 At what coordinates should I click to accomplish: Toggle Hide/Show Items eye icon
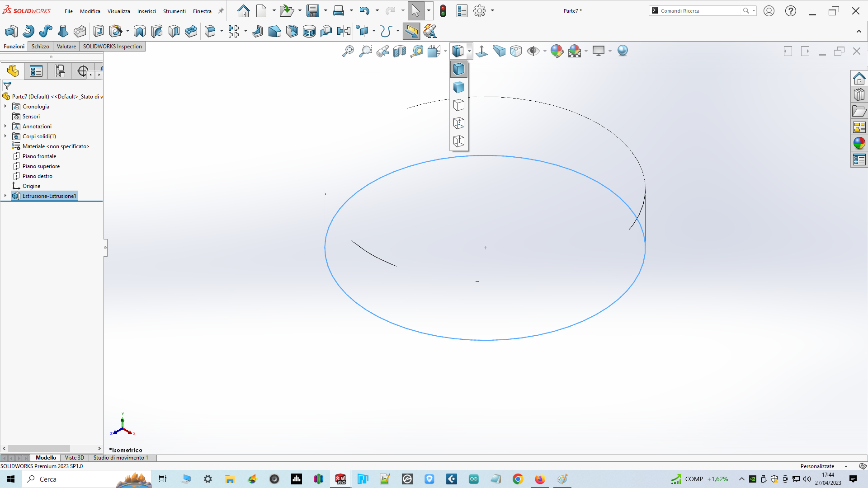point(533,51)
